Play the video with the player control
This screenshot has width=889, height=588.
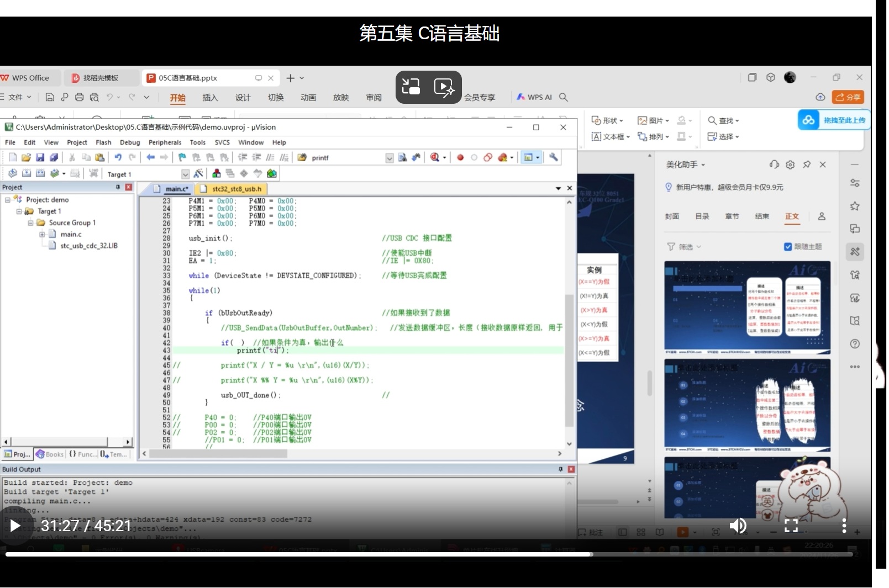pyautogui.click(x=15, y=526)
